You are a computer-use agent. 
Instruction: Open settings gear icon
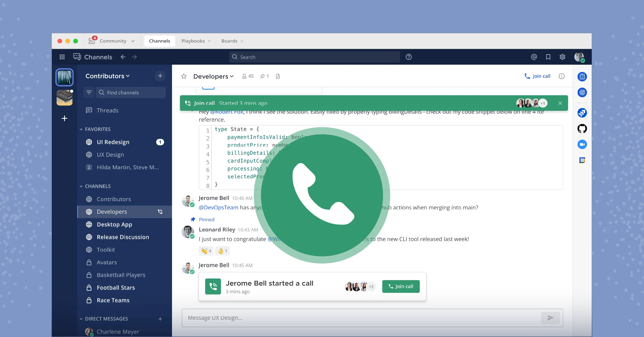562,57
